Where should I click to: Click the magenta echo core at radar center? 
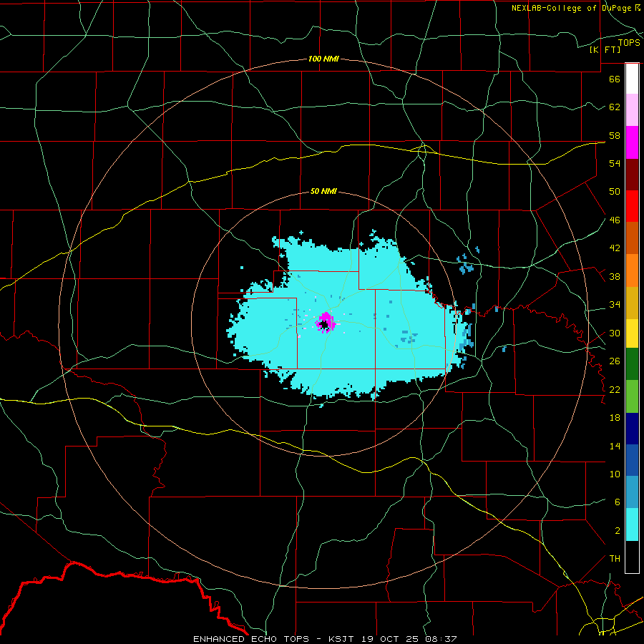326,321
